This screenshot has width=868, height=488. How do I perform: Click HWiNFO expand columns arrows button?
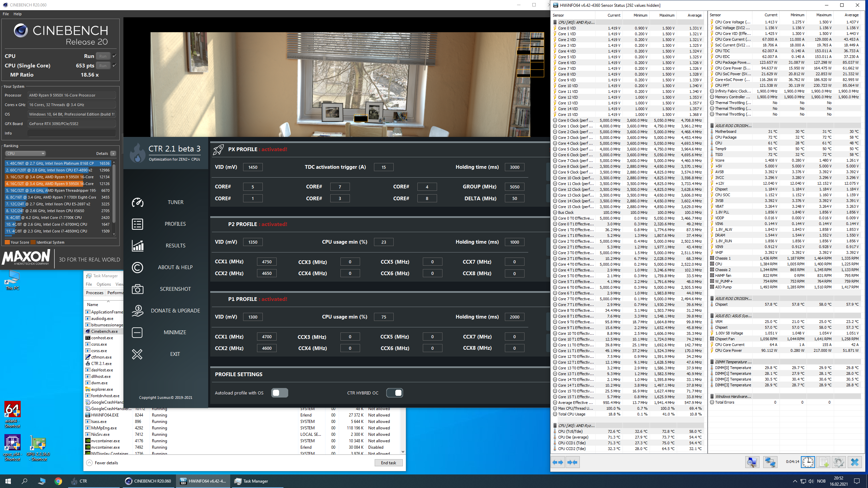[558, 462]
